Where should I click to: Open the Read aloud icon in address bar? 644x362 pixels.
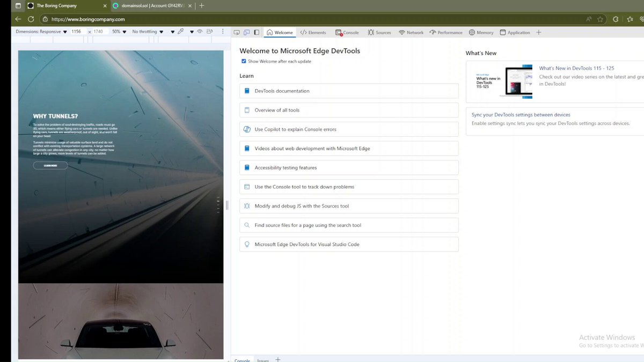tap(589, 19)
